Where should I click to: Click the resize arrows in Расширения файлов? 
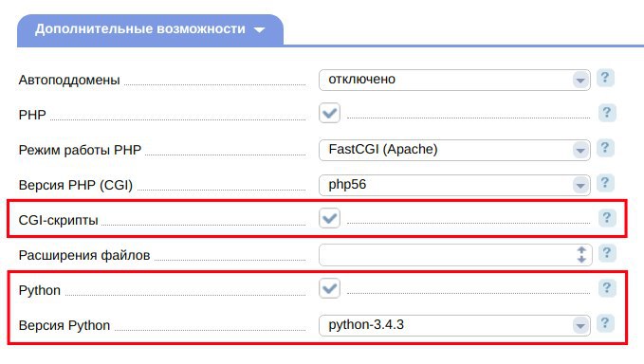point(581,255)
